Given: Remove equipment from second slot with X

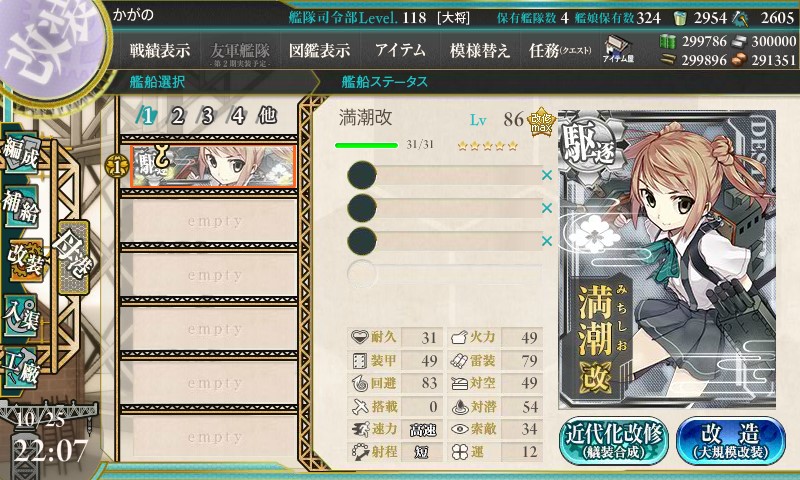Looking at the screenshot, I should coord(547,208).
